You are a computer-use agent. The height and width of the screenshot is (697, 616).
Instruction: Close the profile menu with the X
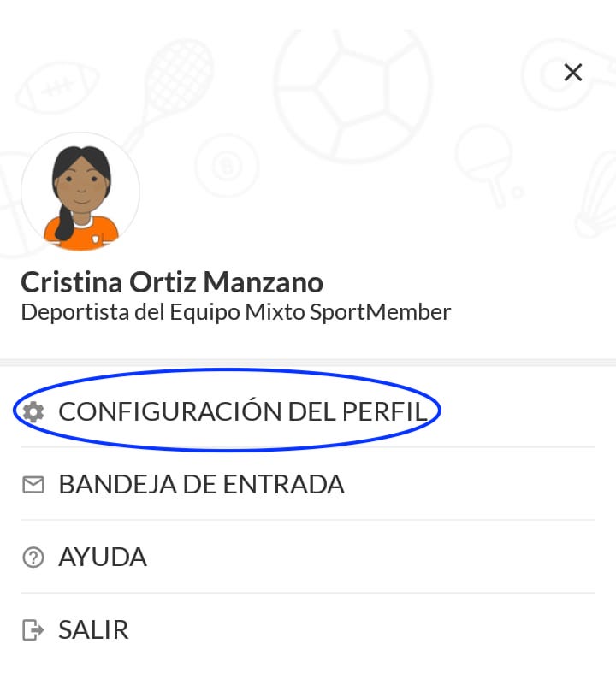pos(573,73)
